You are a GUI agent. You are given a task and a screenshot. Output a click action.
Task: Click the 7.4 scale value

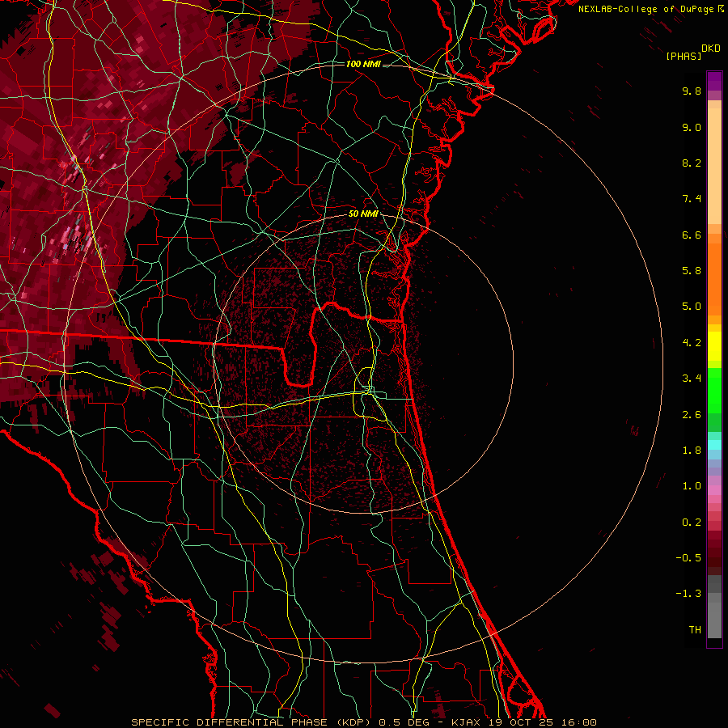pos(692,199)
